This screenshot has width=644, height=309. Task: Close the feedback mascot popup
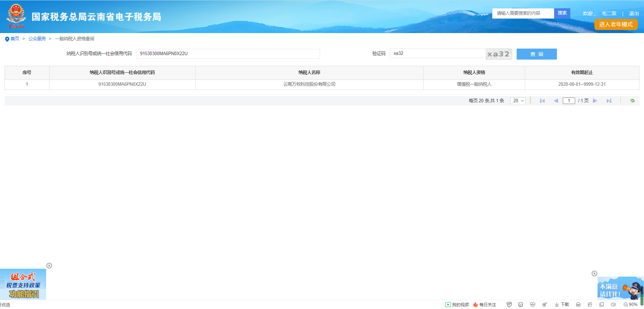(594, 274)
